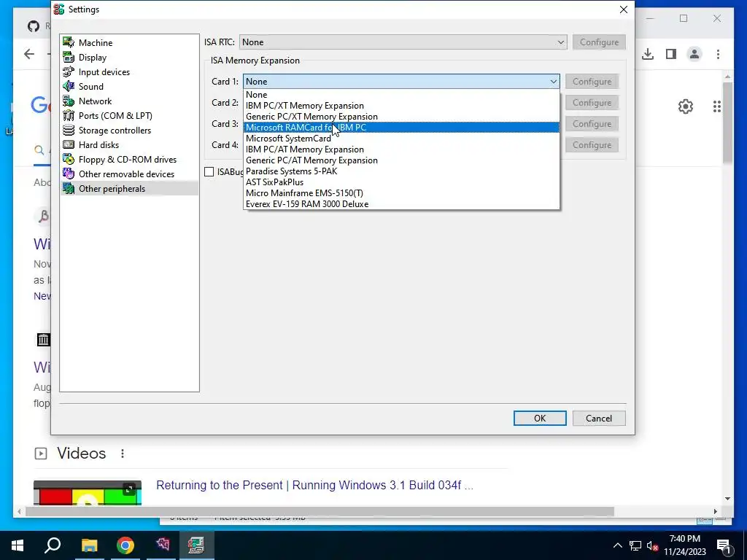Select Micro Mainframe EMS-5150(T)

click(402, 192)
